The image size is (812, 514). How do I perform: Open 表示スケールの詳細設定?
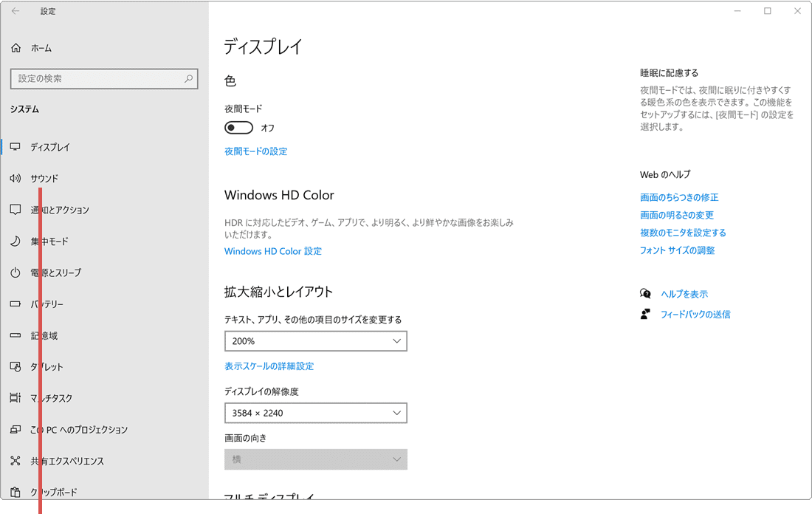269,366
